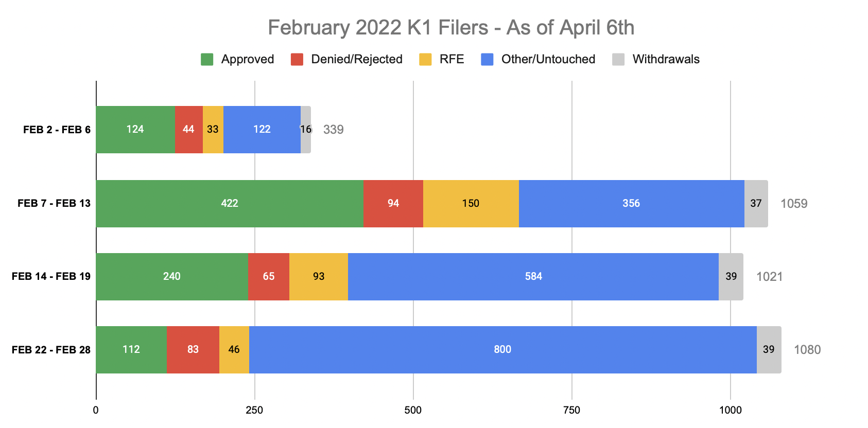
Task: Click the green Approved legend swatch
Action: (x=207, y=59)
